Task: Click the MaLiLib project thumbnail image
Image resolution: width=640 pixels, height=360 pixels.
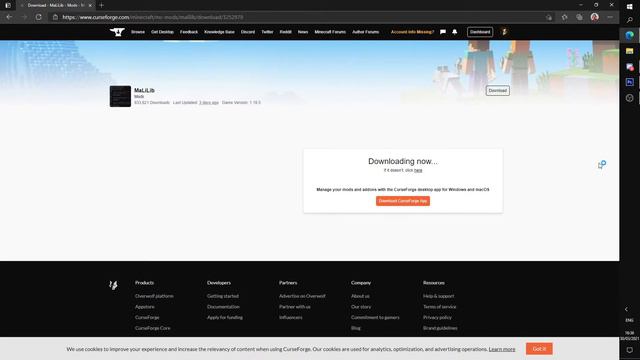Action: pos(120,96)
